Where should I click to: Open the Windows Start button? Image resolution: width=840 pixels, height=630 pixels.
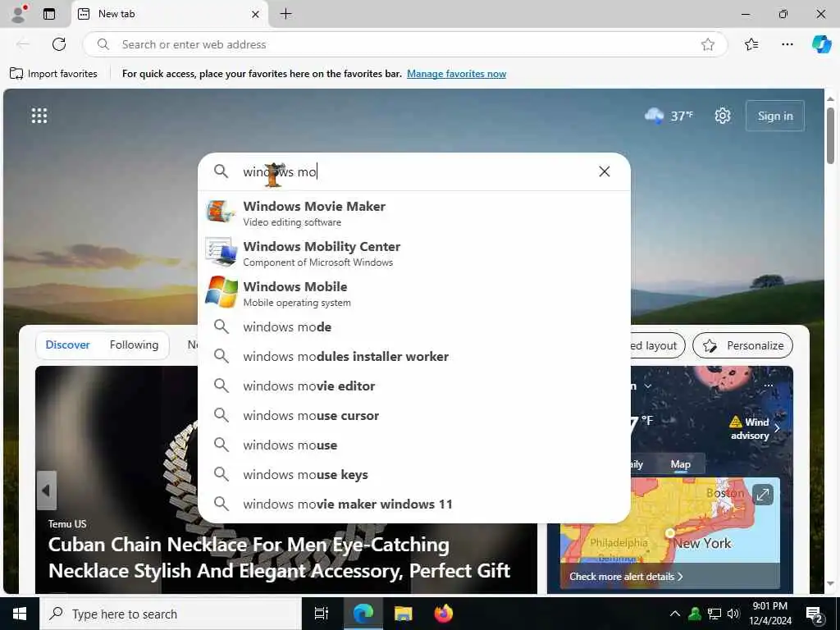tap(20, 614)
